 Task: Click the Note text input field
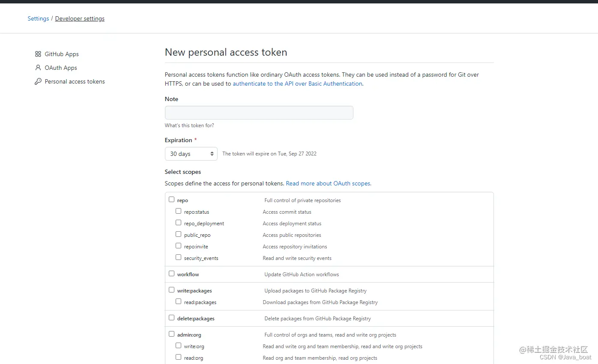[259, 113]
